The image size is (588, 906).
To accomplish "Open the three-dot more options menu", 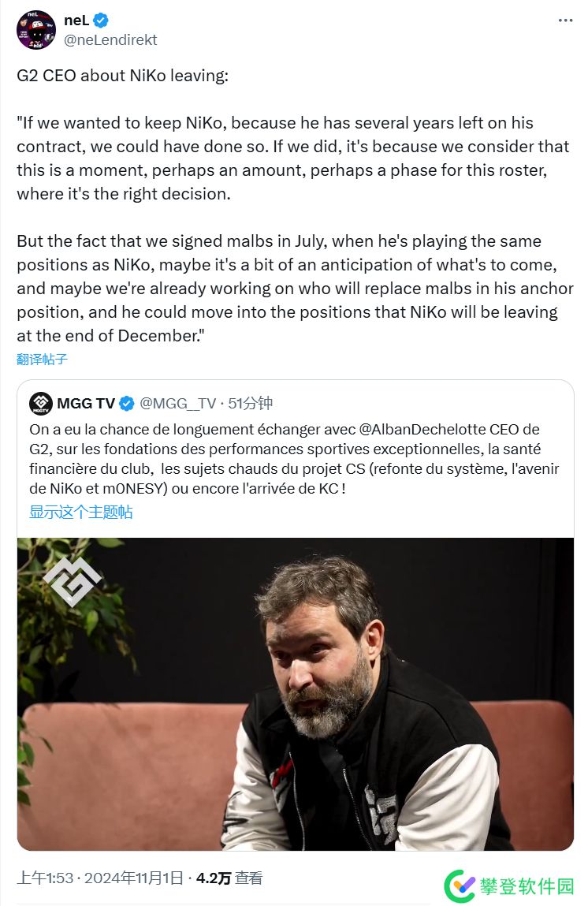I will tap(565, 21).
